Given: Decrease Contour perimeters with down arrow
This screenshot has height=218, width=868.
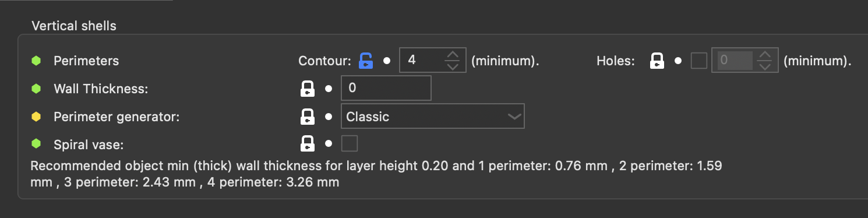Looking at the screenshot, I should click(452, 66).
